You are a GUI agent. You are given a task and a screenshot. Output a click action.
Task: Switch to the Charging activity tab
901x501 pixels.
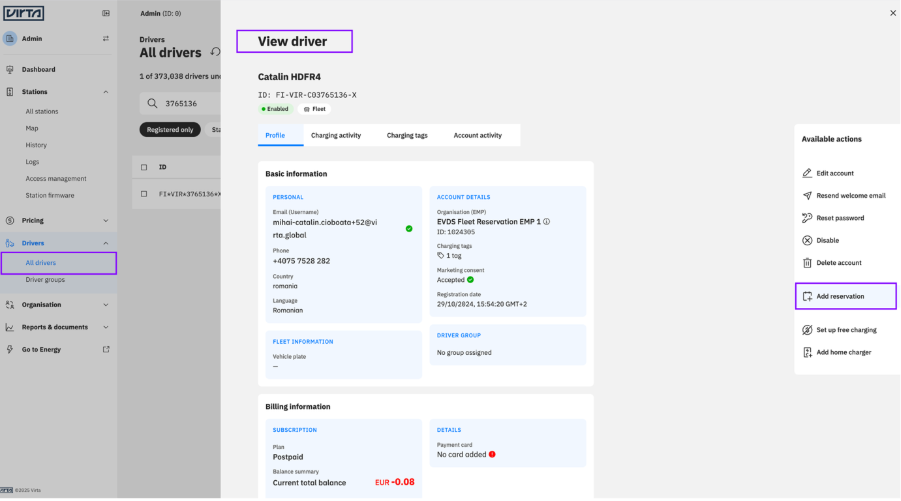pyautogui.click(x=336, y=136)
